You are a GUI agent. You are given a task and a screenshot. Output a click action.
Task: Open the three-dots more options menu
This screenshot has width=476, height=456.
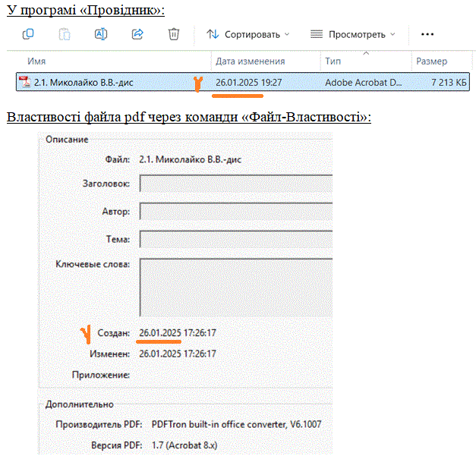pyautogui.click(x=427, y=34)
